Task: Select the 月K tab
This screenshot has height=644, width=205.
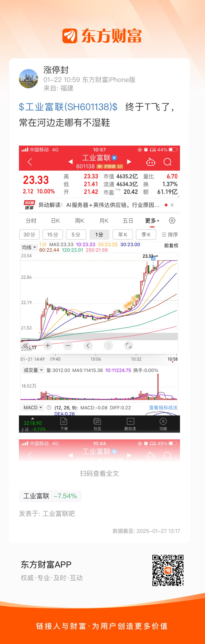Action: (104, 221)
